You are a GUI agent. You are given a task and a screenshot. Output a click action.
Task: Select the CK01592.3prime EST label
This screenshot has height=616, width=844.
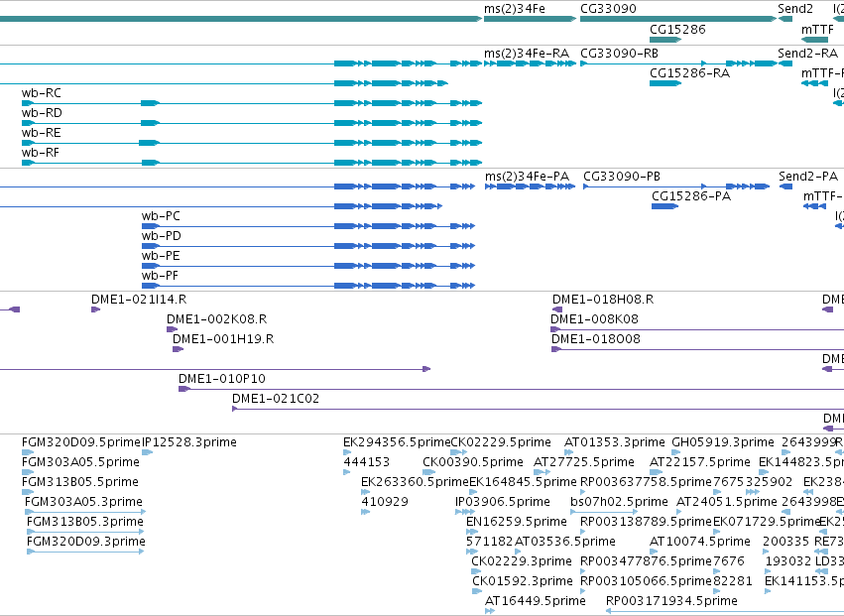(x=523, y=582)
